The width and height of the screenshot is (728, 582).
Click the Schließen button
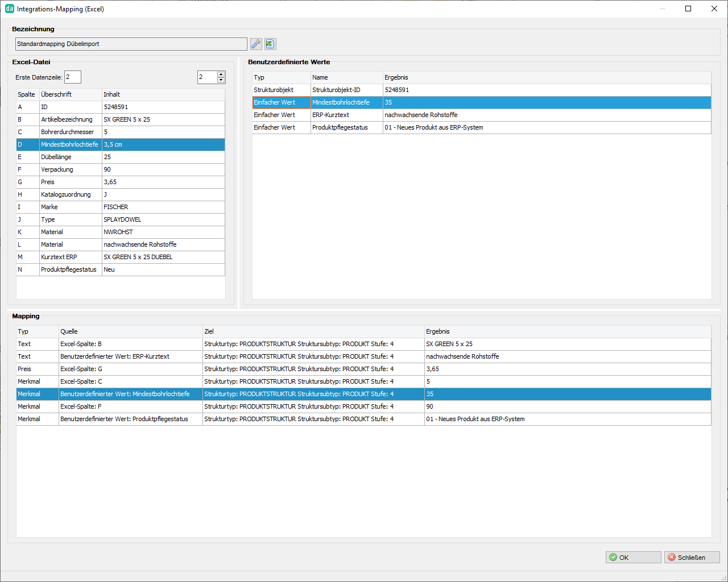(692, 557)
